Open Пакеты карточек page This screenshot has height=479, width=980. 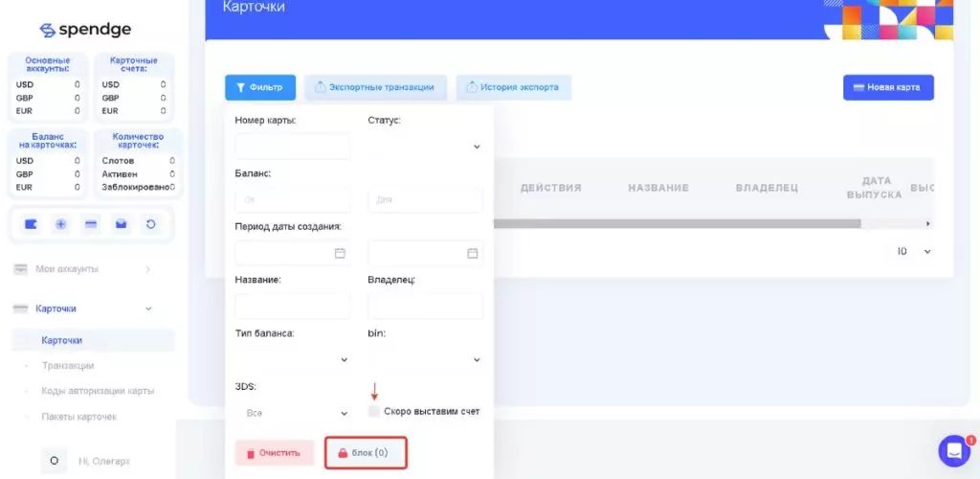(78, 417)
